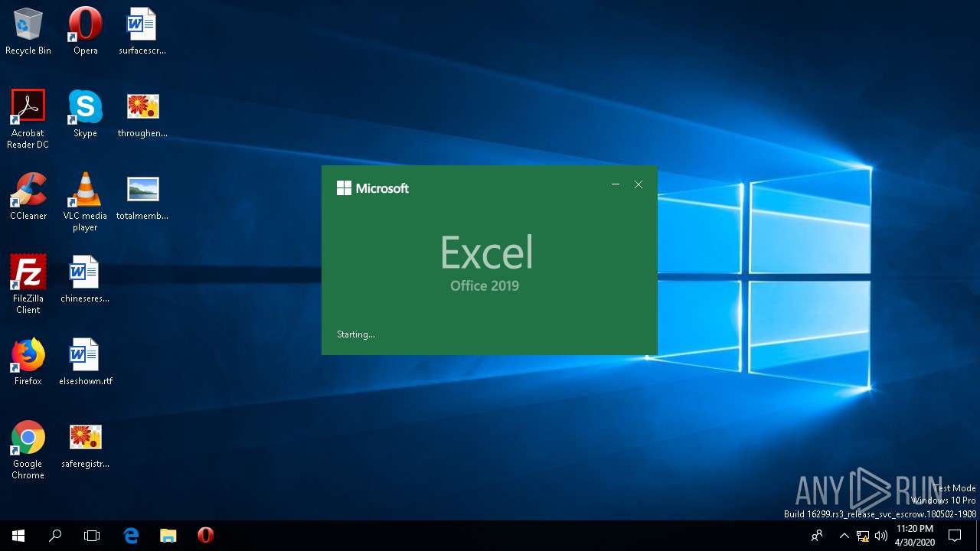This screenshot has width=980, height=551.
Task: Click the Microsoft logo on splash
Action: [x=373, y=188]
